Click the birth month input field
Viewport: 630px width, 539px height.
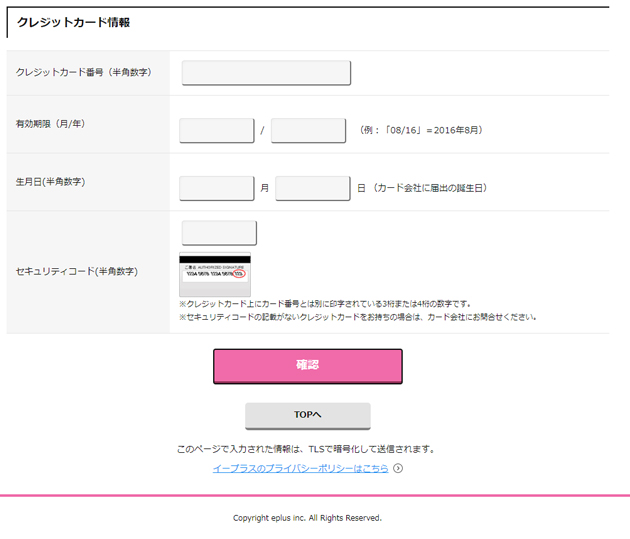coord(217,188)
